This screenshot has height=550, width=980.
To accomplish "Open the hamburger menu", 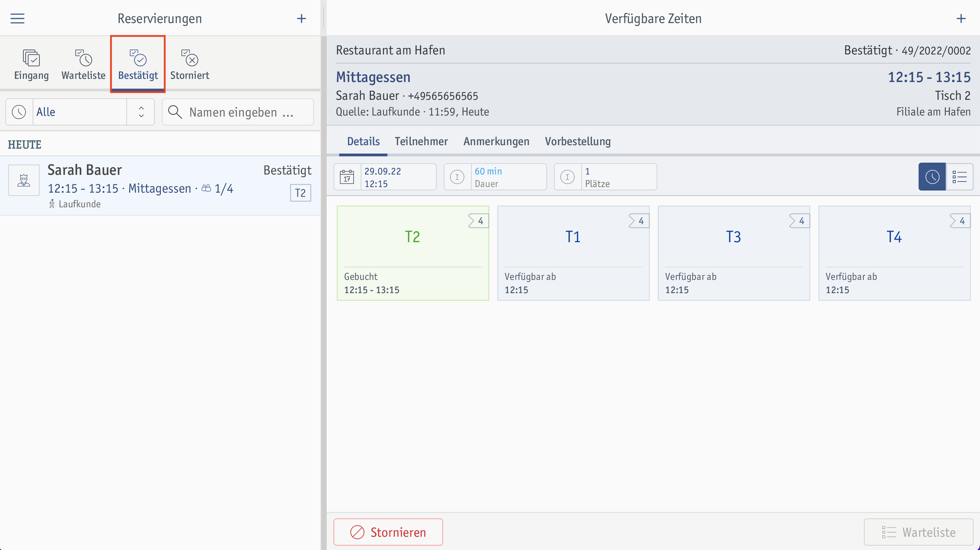I will pyautogui.click(x=17, y=18).
